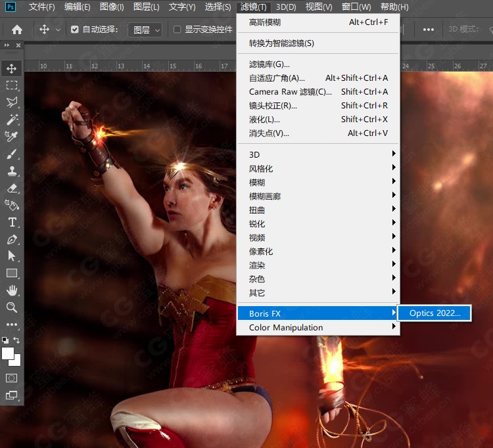493x448 pixels.
Task: Set the foreground color swatch
Action: (8, 353)
